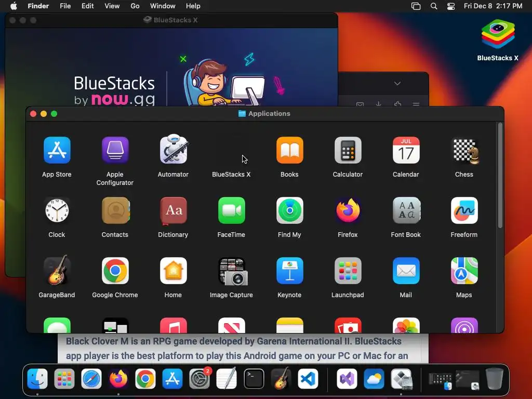
Task: Open the Books app icon
Action: 289,150
